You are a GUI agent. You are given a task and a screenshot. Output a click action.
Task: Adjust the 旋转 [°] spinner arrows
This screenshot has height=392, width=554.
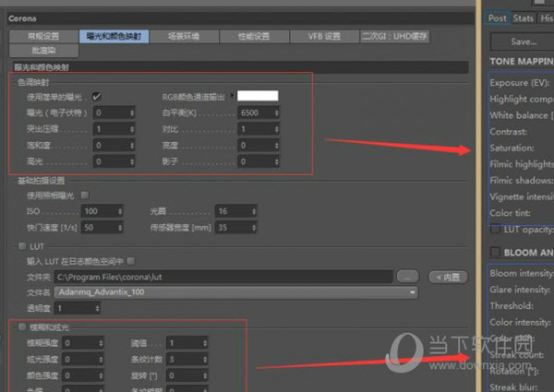(205, 375)
